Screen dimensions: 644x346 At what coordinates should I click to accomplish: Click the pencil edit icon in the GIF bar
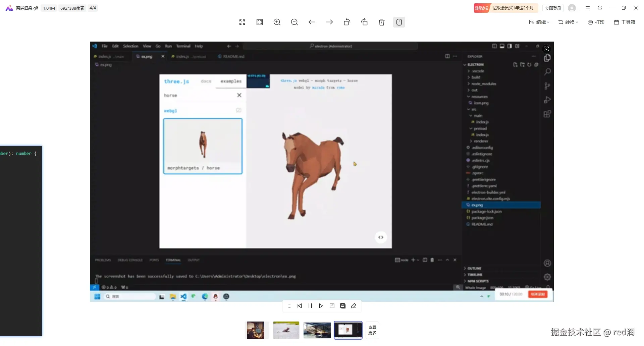click(x=354, y=306)
